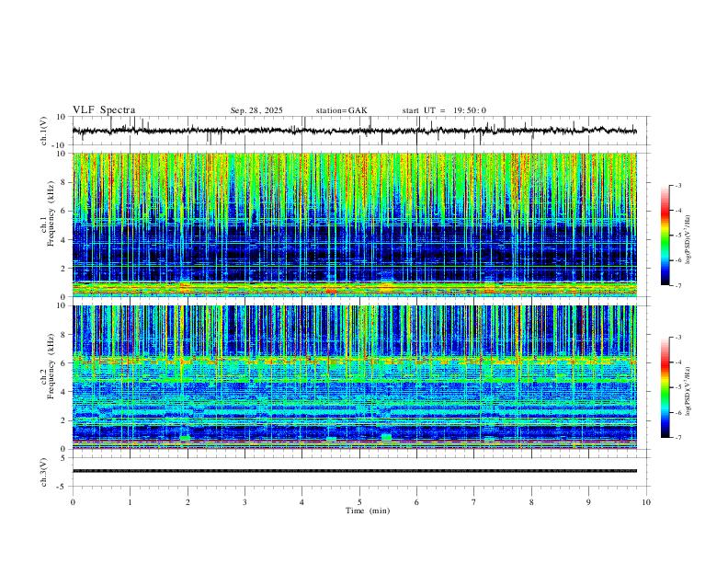Select the date text "Sep. 28, 2025"

[x=256, y=110]
